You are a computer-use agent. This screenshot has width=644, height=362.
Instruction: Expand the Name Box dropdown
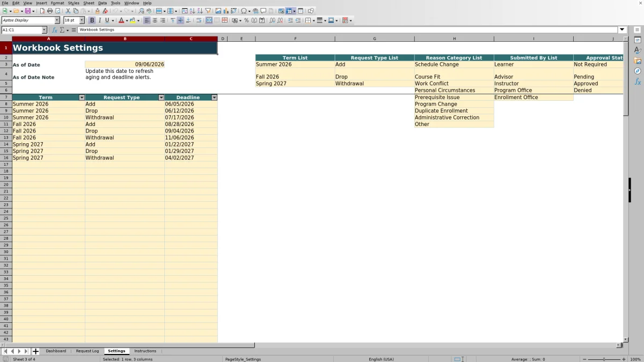(44, 30)
